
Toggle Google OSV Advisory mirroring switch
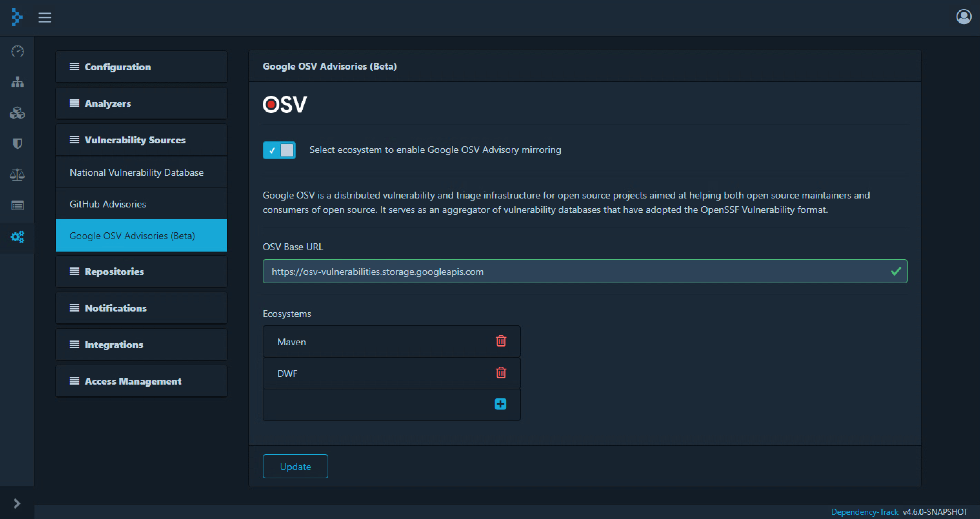[x=279, y=150]
